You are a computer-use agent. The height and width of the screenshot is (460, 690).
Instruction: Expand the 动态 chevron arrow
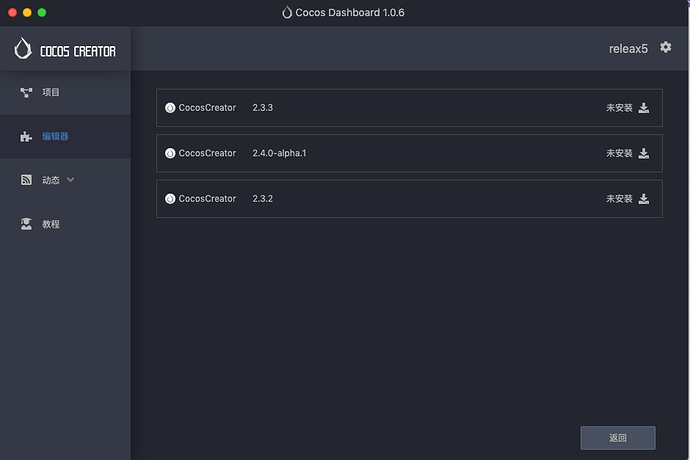(x=70, y=180)
